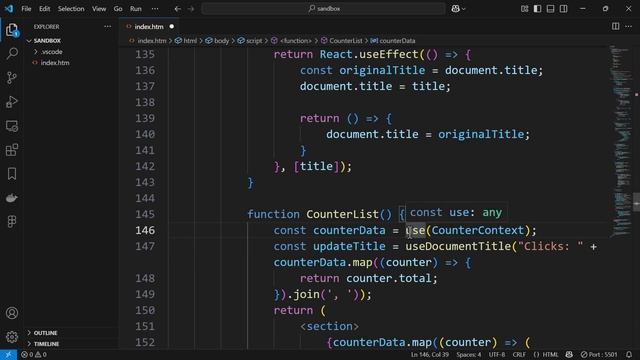Open the Selection menu
Screen dimensions: 640x360
point(71,9)
